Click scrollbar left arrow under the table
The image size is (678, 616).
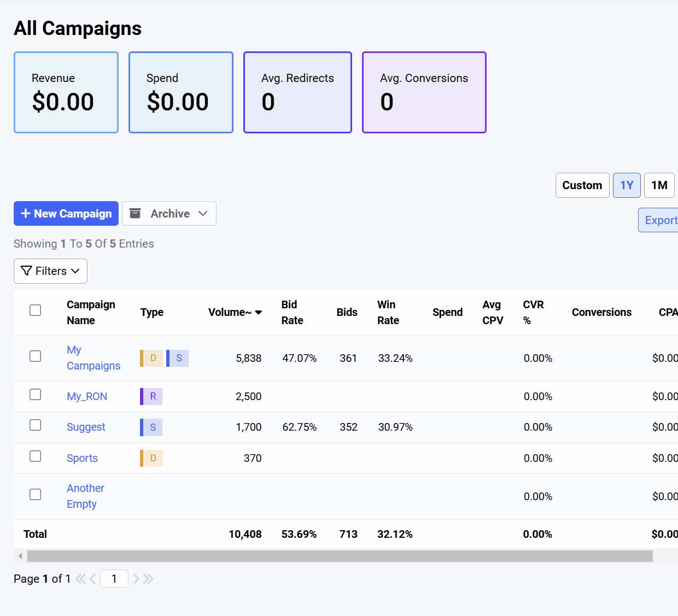20,556
